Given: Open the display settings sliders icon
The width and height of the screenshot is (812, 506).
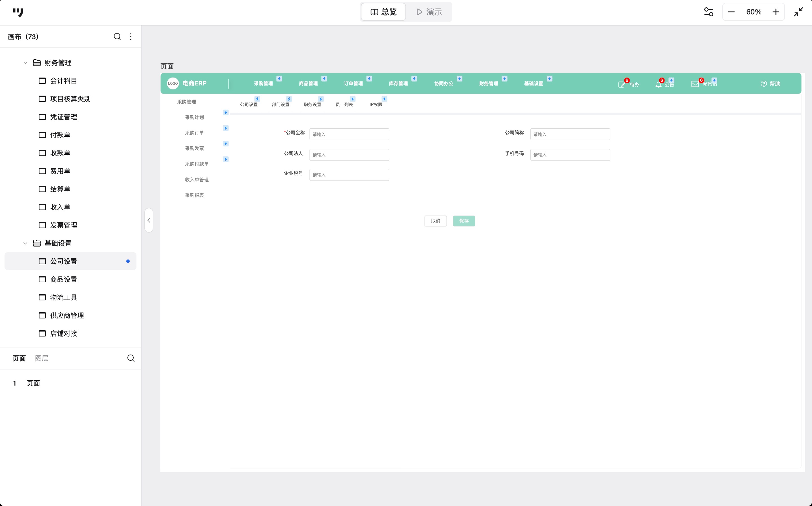Looking at the screenshot, I should (708, 12).
